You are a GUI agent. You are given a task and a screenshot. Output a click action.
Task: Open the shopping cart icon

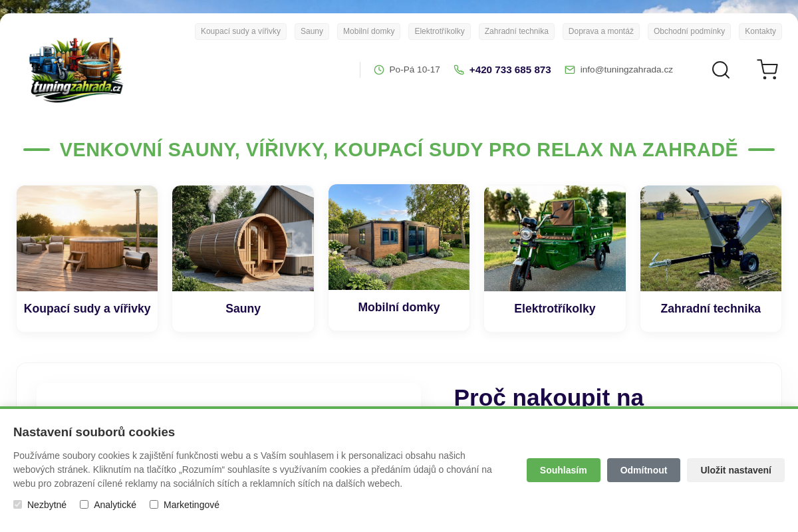767,69
